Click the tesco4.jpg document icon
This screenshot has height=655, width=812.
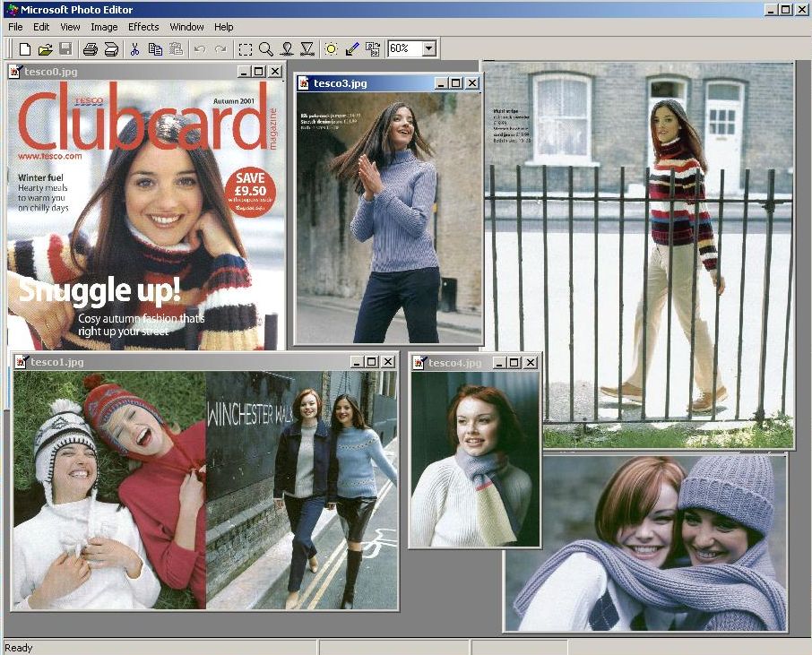[419, 363]
